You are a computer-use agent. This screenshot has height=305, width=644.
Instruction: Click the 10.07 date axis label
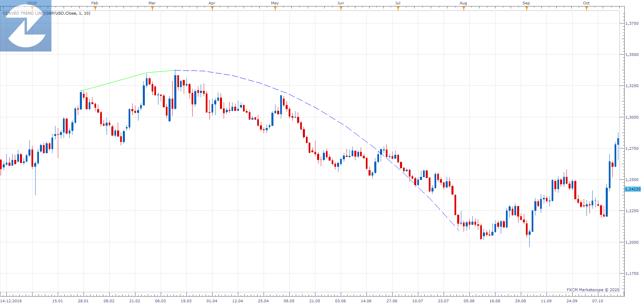click(418, 301)
